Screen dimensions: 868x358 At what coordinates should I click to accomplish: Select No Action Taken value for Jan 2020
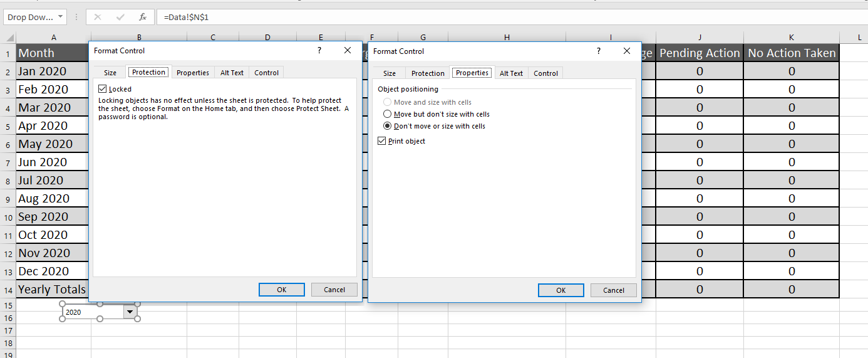tap(792, 71)
